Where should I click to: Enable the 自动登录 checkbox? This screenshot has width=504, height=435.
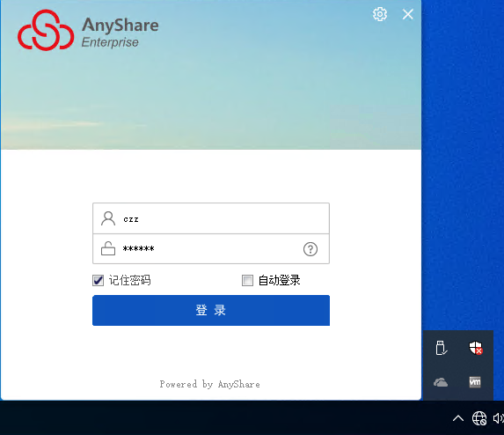click(x=247, y=280)
